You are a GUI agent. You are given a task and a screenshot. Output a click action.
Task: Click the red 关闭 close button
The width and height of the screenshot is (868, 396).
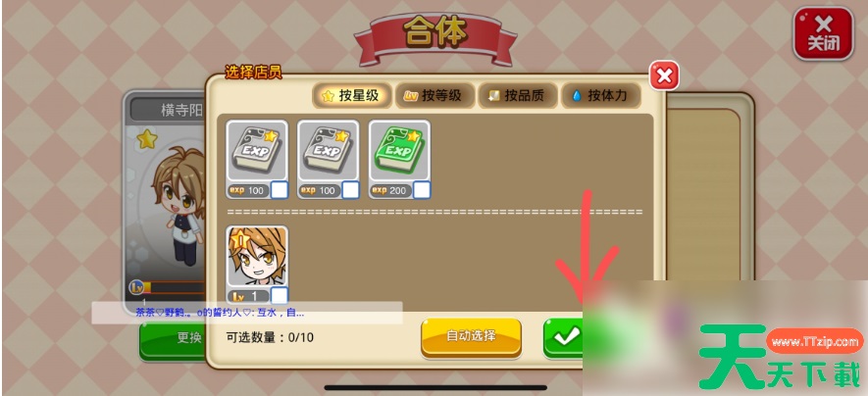pyautogui.click(x=823, y=33)
